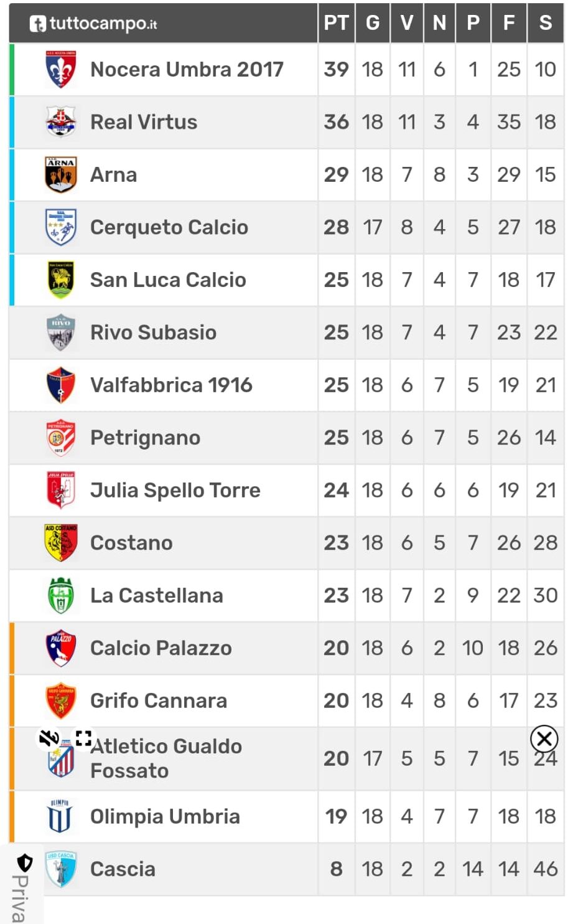This screenshot has height=924, width=573.
Task: Click the Real Virtus team crest
Action: pyautogui.click(x=61, y=121)
